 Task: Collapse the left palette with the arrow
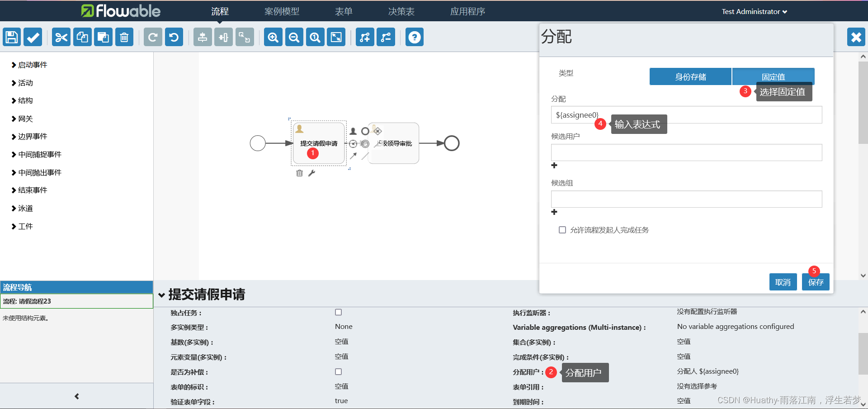(x=77, y=396)
